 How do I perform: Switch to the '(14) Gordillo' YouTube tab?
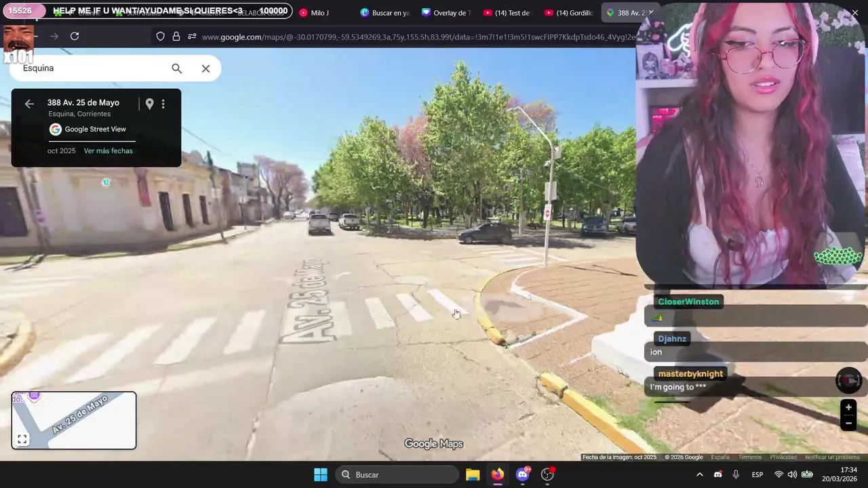568,12
